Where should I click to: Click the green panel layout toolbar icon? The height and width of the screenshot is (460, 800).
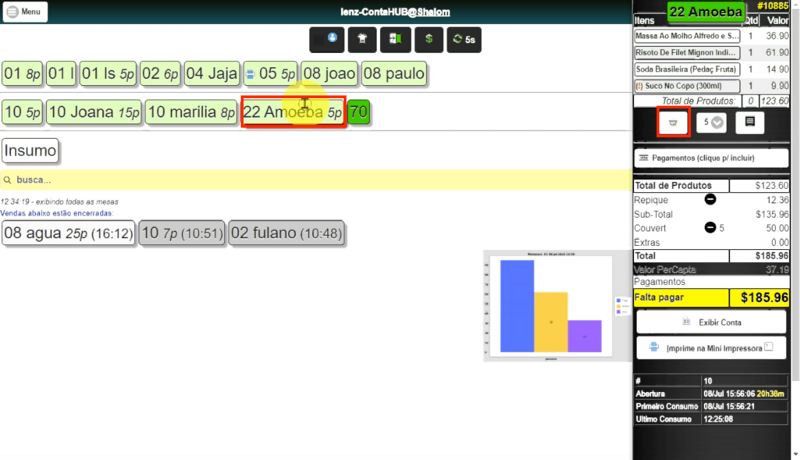(x=395, y=39)
